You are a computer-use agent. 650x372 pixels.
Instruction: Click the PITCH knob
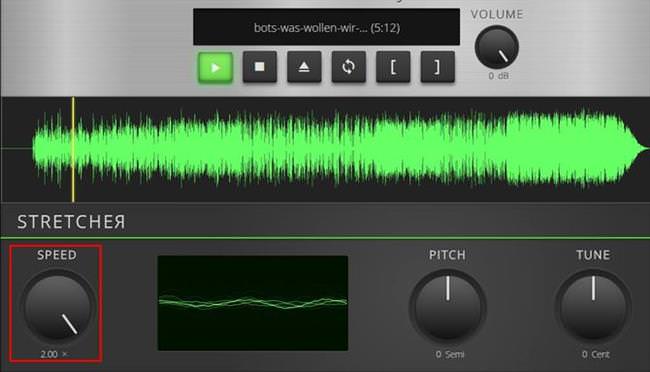(447, 306)
